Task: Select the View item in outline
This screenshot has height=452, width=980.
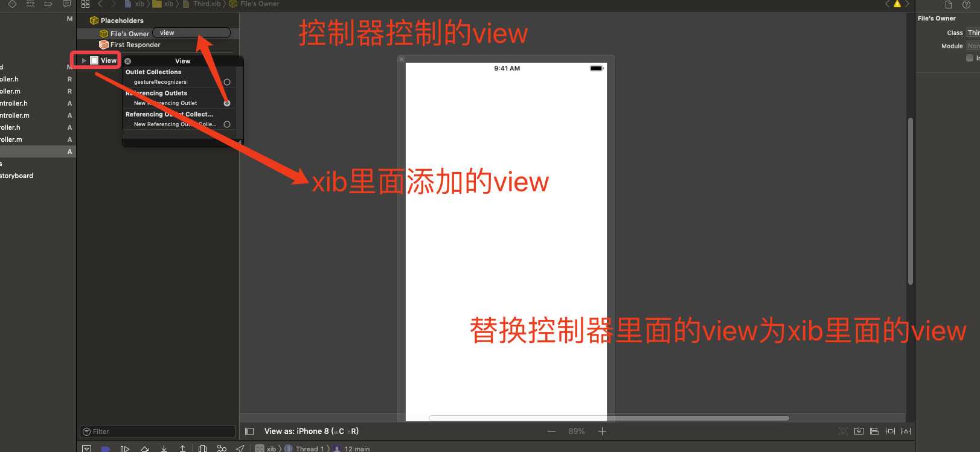Action: [103, 60]
